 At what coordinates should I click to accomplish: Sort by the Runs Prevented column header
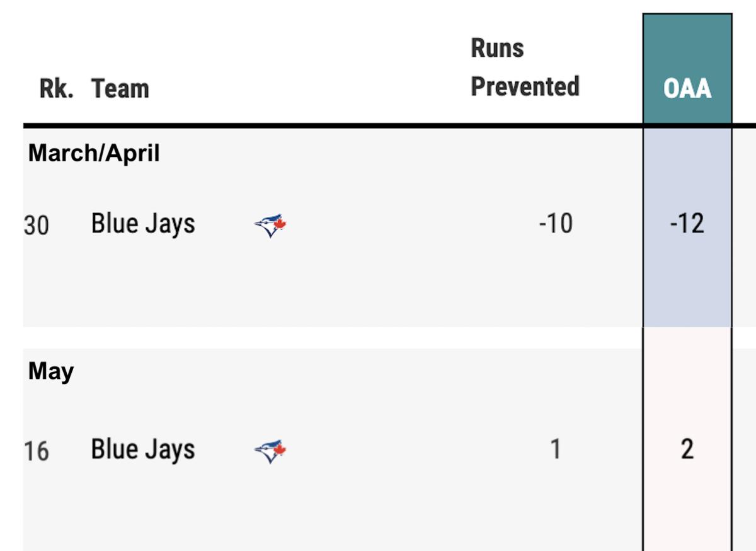[x=525, y=67]
